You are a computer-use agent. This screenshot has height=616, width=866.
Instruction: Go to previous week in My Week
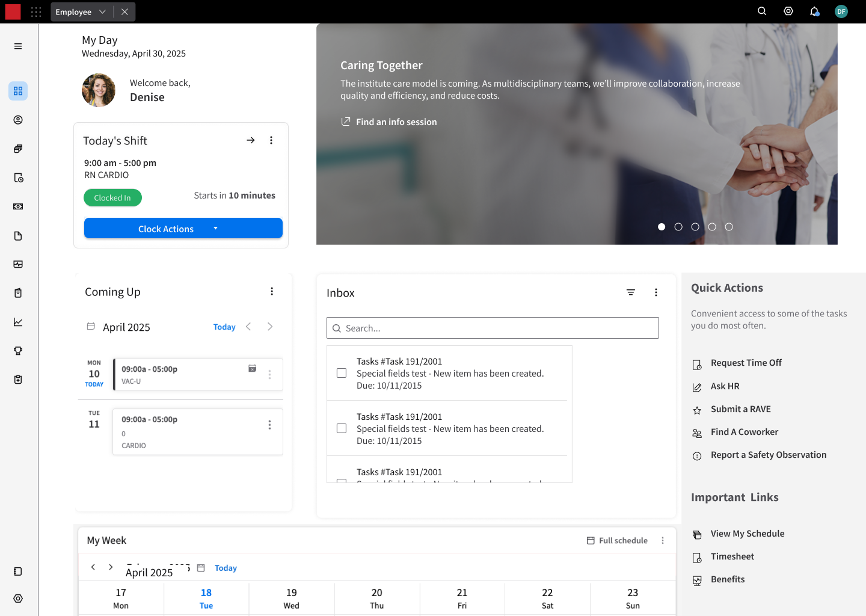tap(93, 567)
